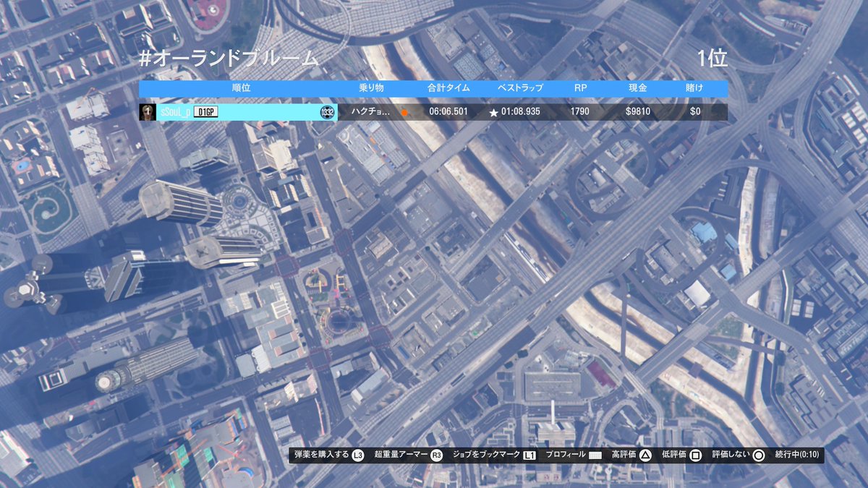868x488 pixels.
Task: Give low rating with the square icon
Action: (695, 455)
